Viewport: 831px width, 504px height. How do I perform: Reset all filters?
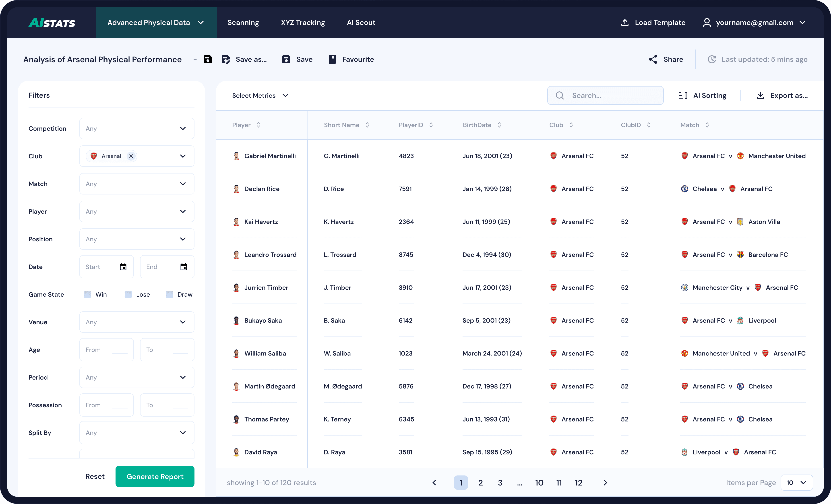pos(95,476)
